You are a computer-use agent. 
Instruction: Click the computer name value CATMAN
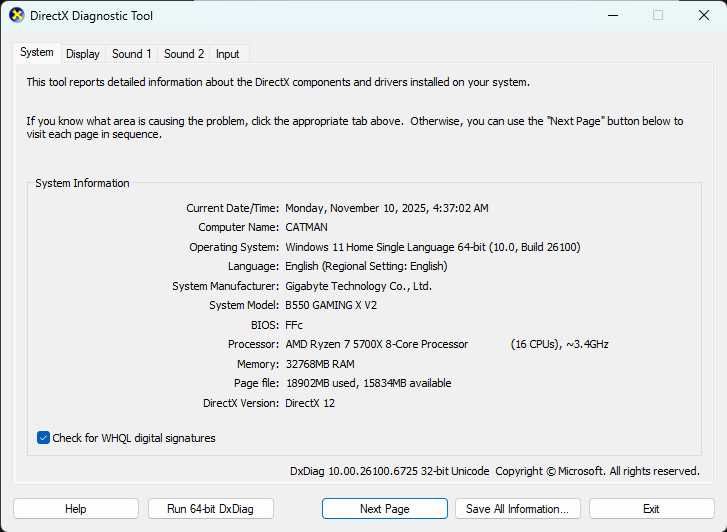pyautogui.click(x=306, y=227)
